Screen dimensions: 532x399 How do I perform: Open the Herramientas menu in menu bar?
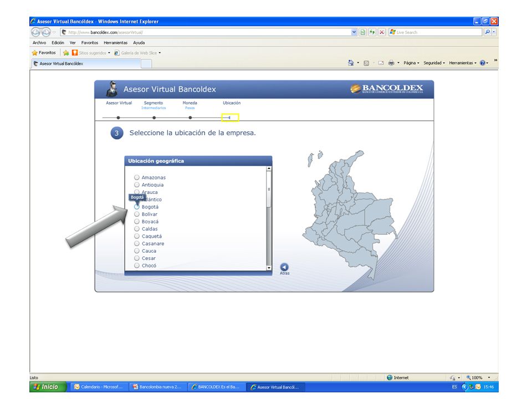(116, 43)
